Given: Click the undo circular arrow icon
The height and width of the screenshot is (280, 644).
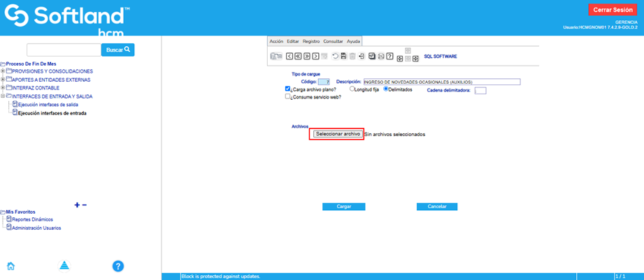Looking at the screenshot, I should (x=335, y=56).
